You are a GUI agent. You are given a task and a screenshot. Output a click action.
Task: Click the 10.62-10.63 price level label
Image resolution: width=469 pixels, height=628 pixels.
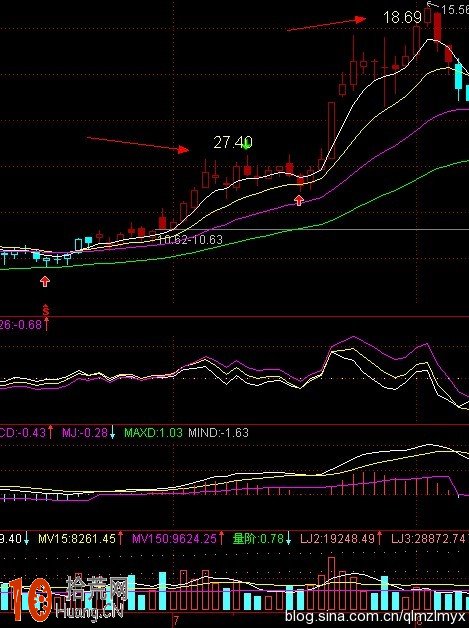[190, 240]
